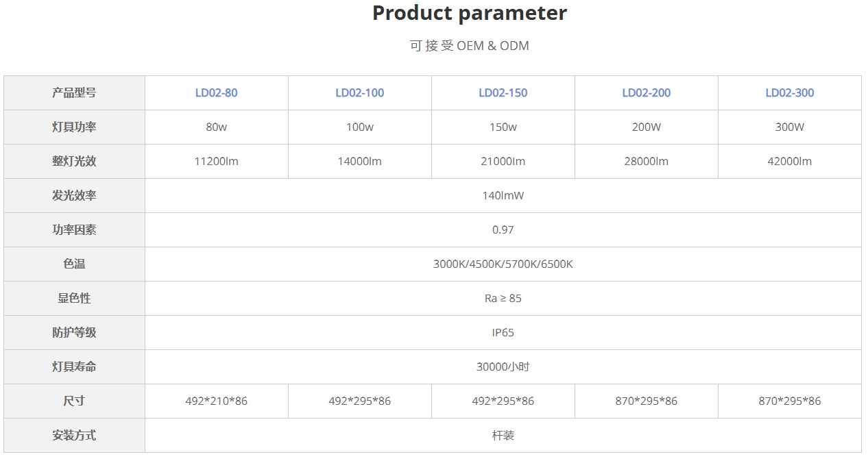
Task: Click the 140lmW efficiency value
Action: [x=503, y=196]
